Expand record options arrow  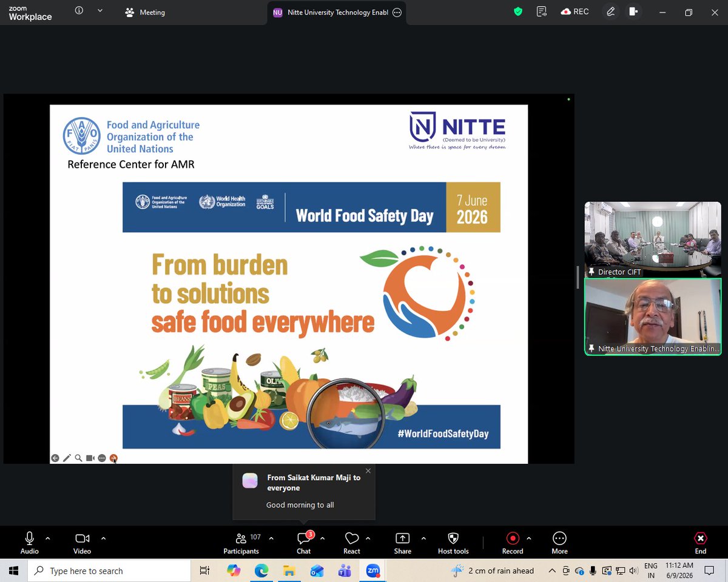tap(528, 538)
